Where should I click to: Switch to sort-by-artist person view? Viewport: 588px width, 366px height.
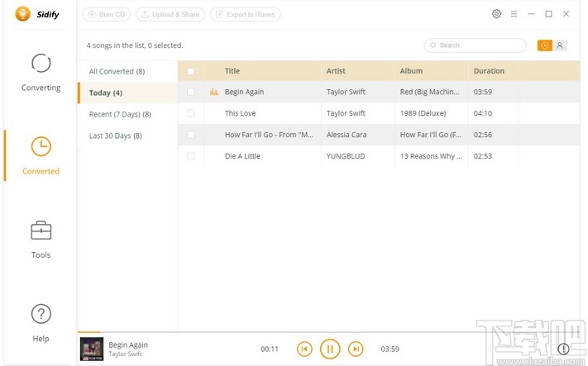[560, 45]
